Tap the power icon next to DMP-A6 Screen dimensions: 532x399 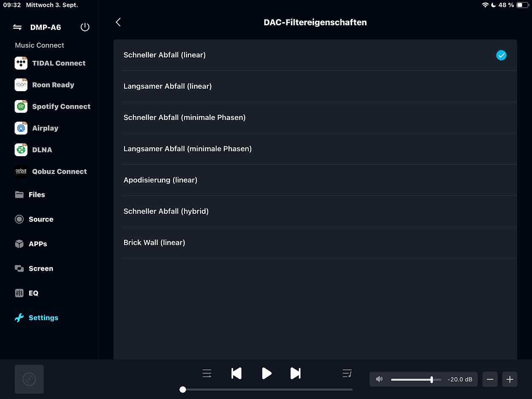(85, 27)
